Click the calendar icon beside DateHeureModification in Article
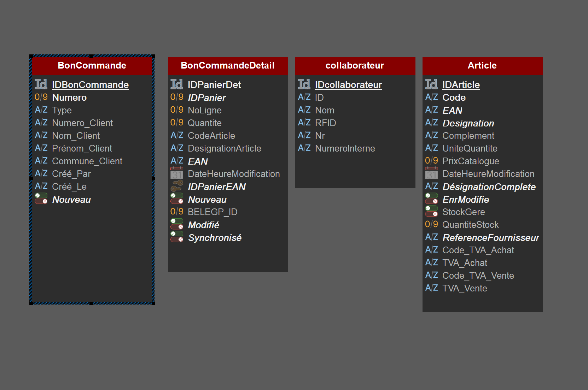588x390 pixels. (431, 173)
